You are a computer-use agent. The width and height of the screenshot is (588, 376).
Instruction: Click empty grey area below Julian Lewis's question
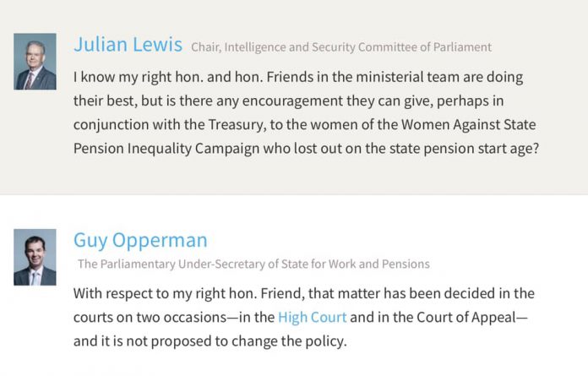click(x=294, y=176)
